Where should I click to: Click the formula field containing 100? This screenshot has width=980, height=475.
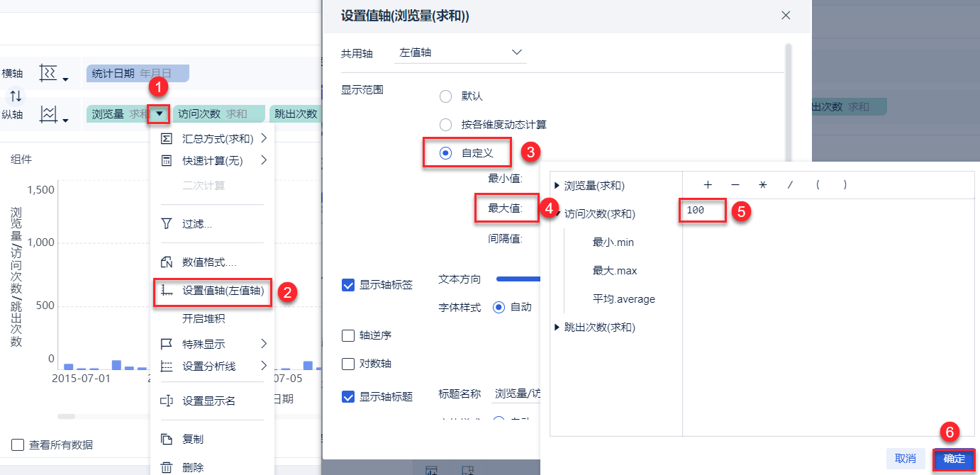tap(703, 211)
